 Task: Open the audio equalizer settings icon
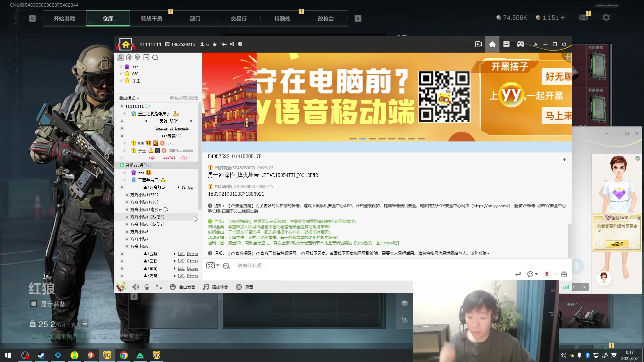[159, 287]
